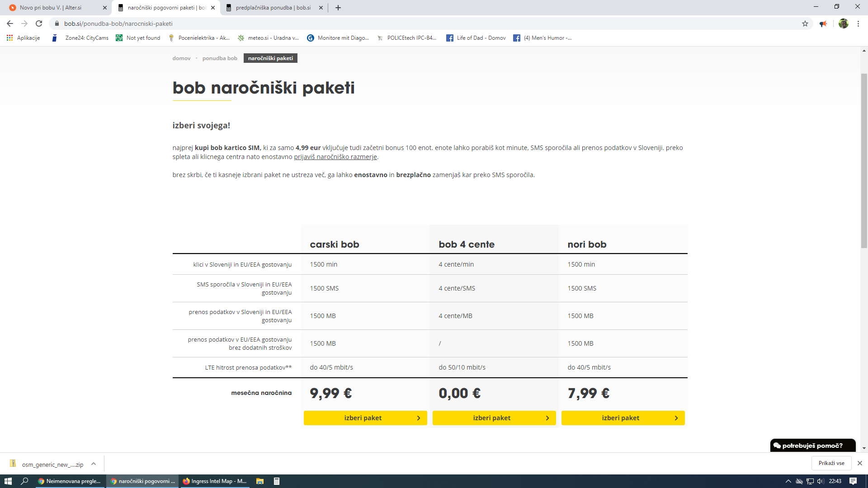The width and height of the screenshot is (868, 488).
Task: Close the 'naročniški pogovorni paketi' tab
Action: [213, 8]
